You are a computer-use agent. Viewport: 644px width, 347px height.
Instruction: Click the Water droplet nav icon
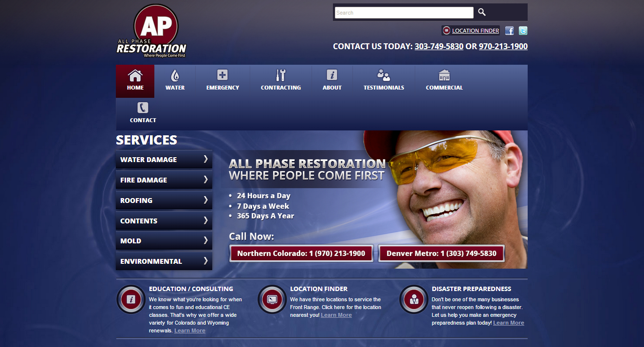click(175, 75)
